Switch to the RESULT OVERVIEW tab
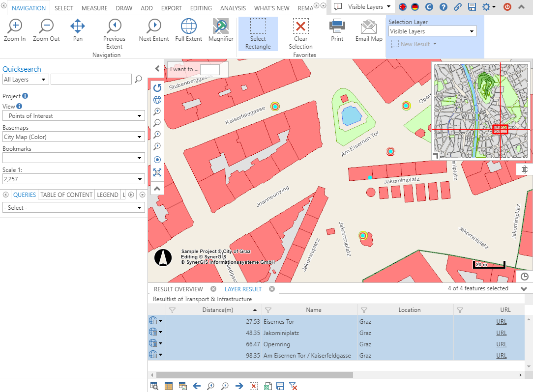Image resolution: width=533 pixels, height=392 pixels. tap(178, 289)
